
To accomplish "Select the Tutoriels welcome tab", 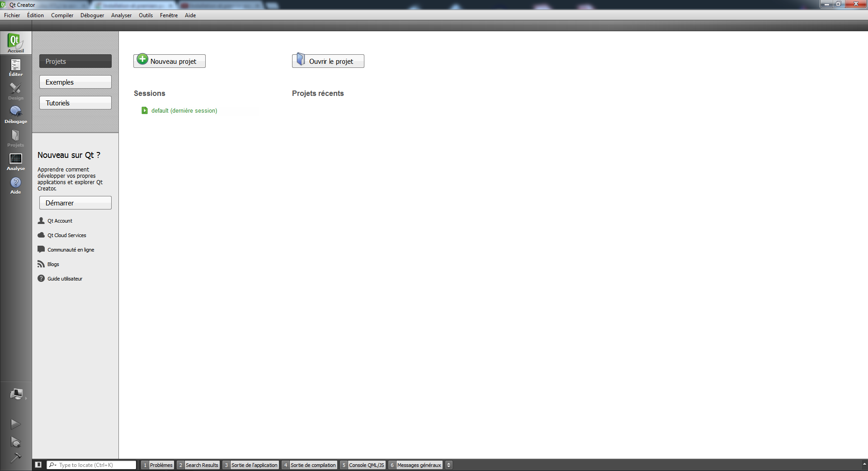I will click(x=75, y=103).
